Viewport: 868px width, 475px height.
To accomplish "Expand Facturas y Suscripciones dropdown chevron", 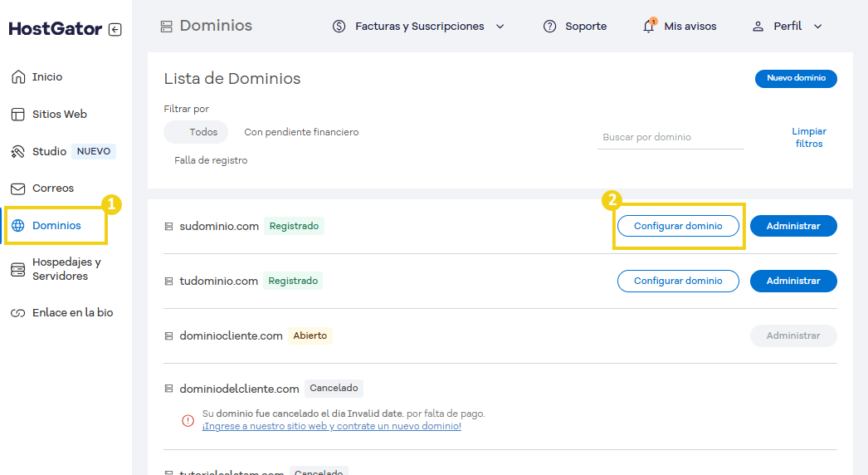I will click(500, 26).
